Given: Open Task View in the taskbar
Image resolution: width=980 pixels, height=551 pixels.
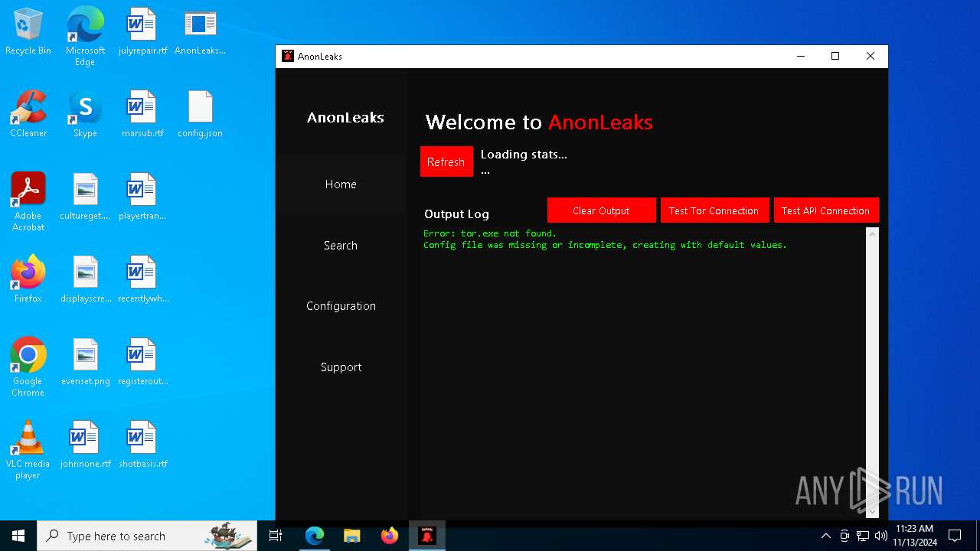Looking at the screenshot, I should click(x=276, y=536).
